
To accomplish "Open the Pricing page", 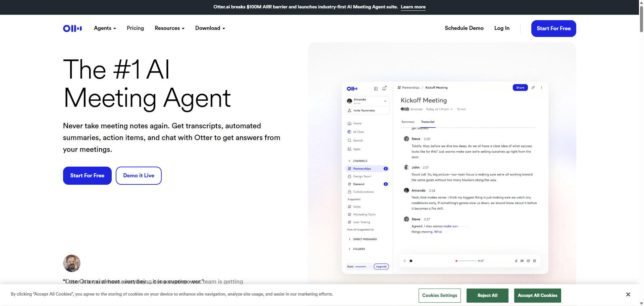I will pyautogui.click(x=135, y=28).
